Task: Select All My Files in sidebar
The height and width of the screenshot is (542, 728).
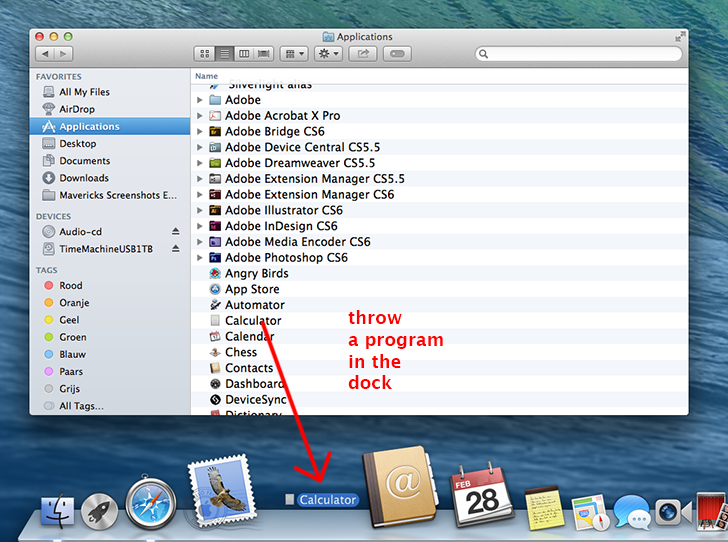Action: [x=110, y=92]
